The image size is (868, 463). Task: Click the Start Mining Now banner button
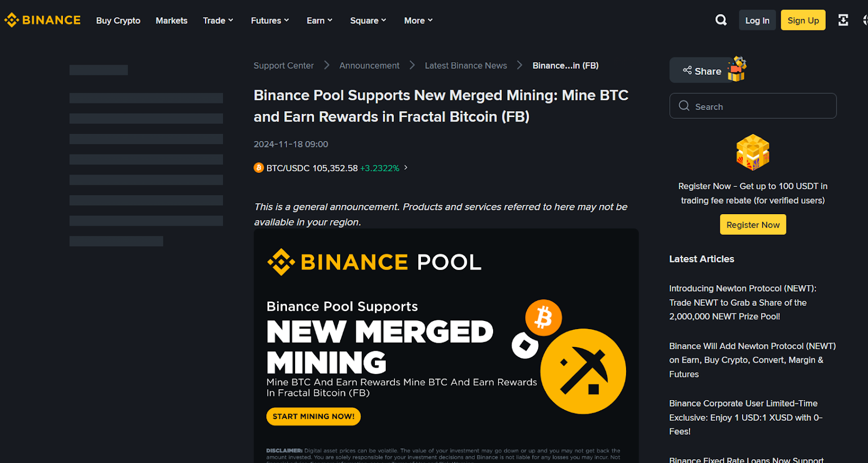pos(313,416)
